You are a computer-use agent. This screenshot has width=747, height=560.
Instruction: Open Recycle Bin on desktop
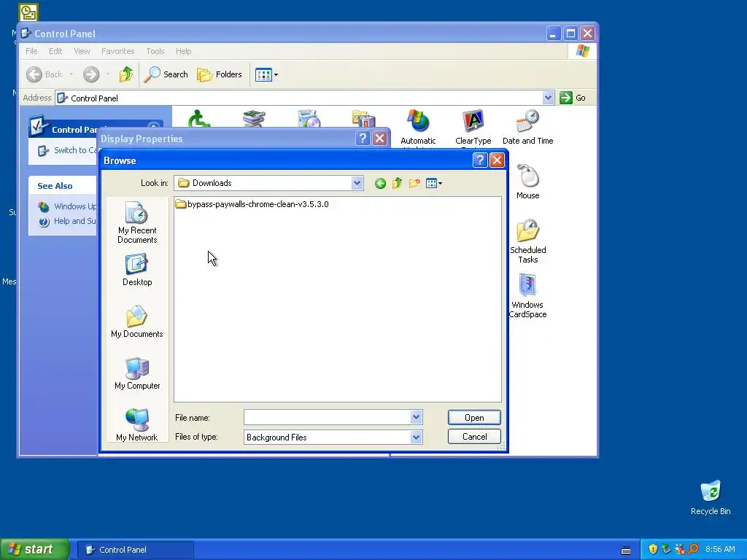[711, 498]
